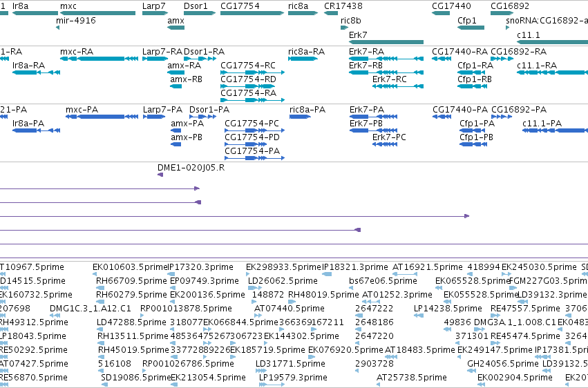Select the AT16921.5prime EST label

pyautogui.click(x=428, y=266)
